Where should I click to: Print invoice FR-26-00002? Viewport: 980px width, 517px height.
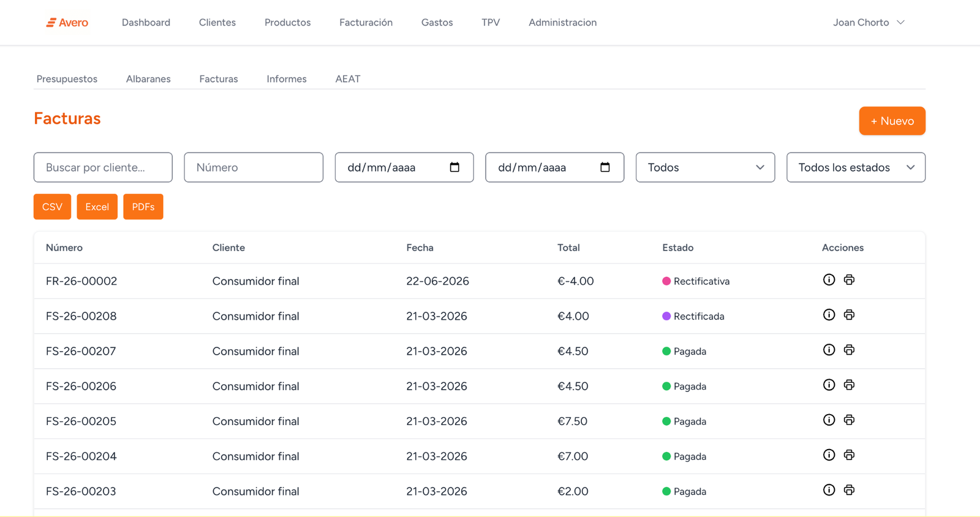[849, 280]
